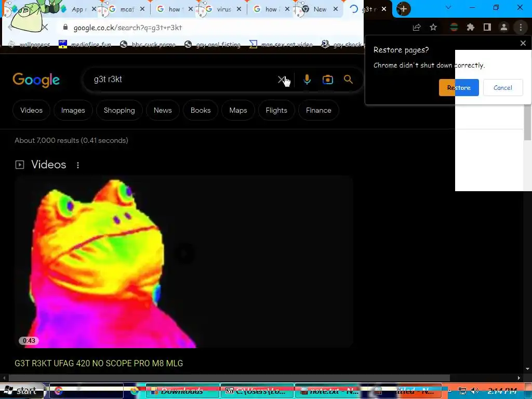Toggle the Chrome side panel icon
Viewport: 532px width, 399px height.
click(487, 28)
